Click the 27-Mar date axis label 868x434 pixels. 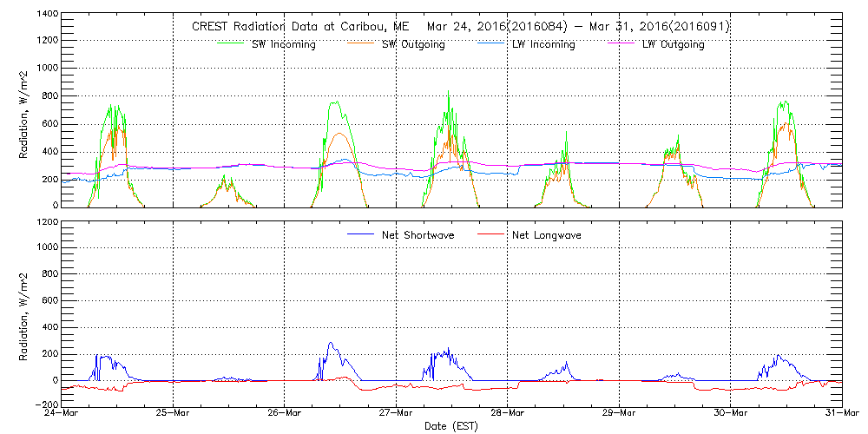[x=396, y=415]
